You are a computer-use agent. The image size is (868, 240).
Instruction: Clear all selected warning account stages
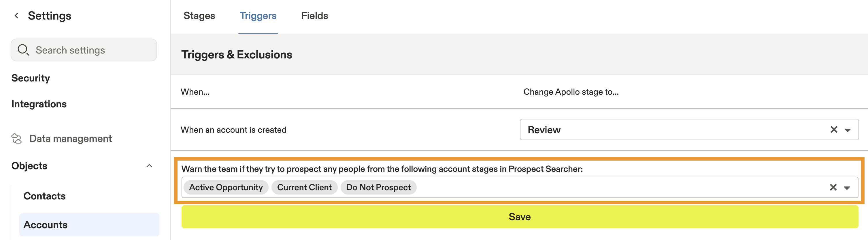pos(834,187)
